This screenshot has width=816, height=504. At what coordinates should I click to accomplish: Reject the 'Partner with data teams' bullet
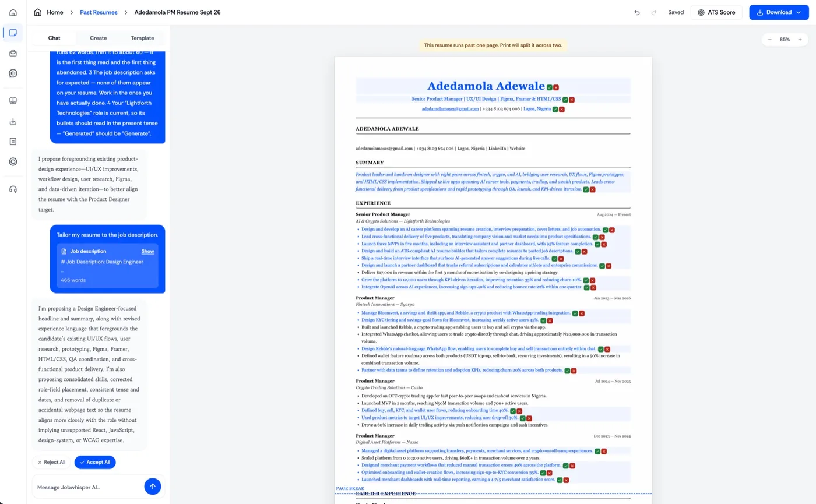pos(574,371)
